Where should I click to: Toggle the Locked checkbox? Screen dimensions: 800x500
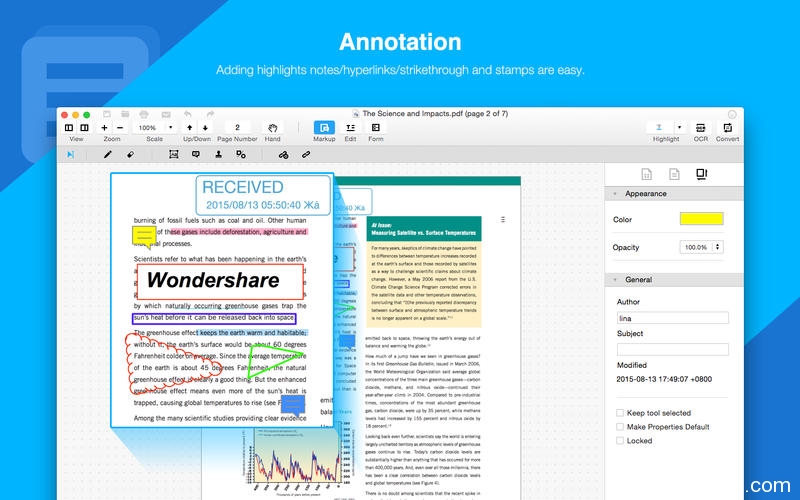[620, 440]
